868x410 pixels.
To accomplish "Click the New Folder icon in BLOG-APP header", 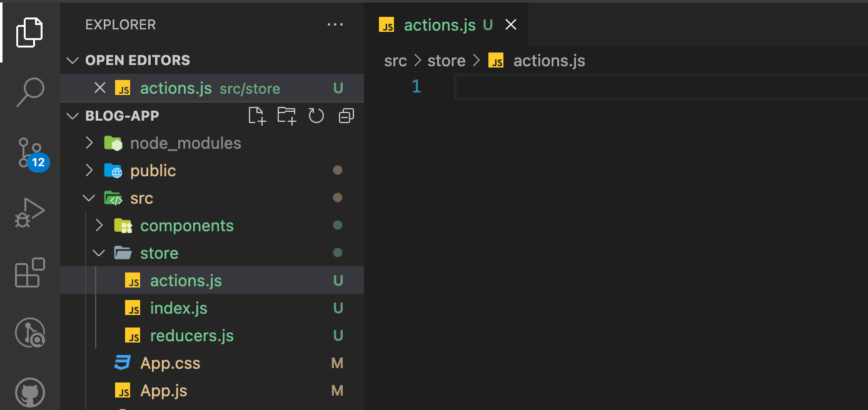I will 287,116.
